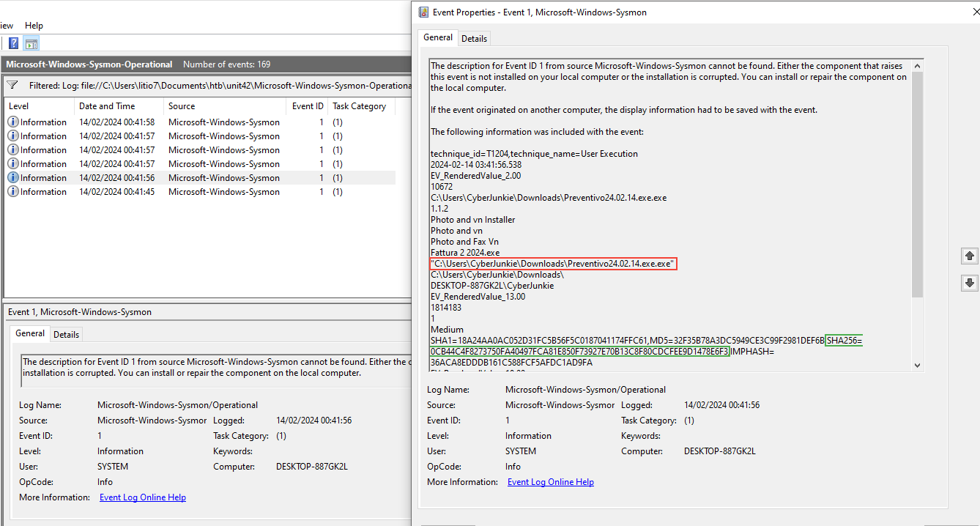Viewport: 980px width, 526px height.
Task: Click the 'Photo and vn Installer' line
Action: point(472,220)
